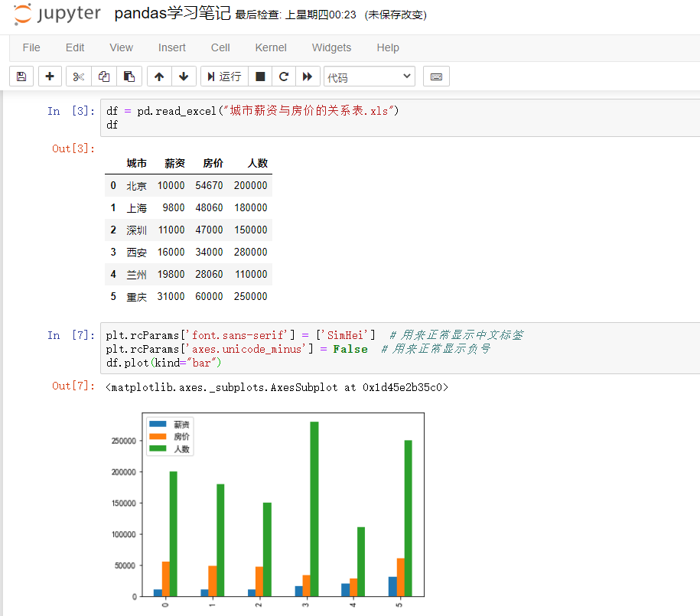The width and height of the screenshot is (700, 616).
Task: Open the Cell menu
Action: click(x=220, y=47)
